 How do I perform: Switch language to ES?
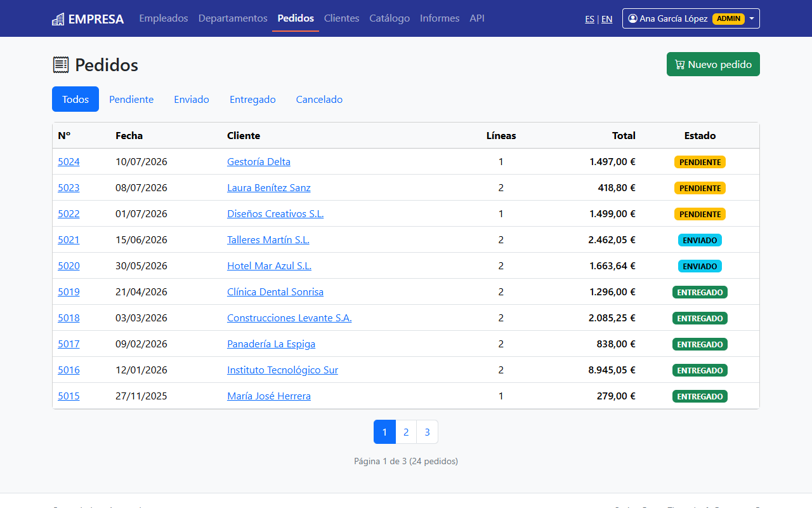click(x=590, y=19)
